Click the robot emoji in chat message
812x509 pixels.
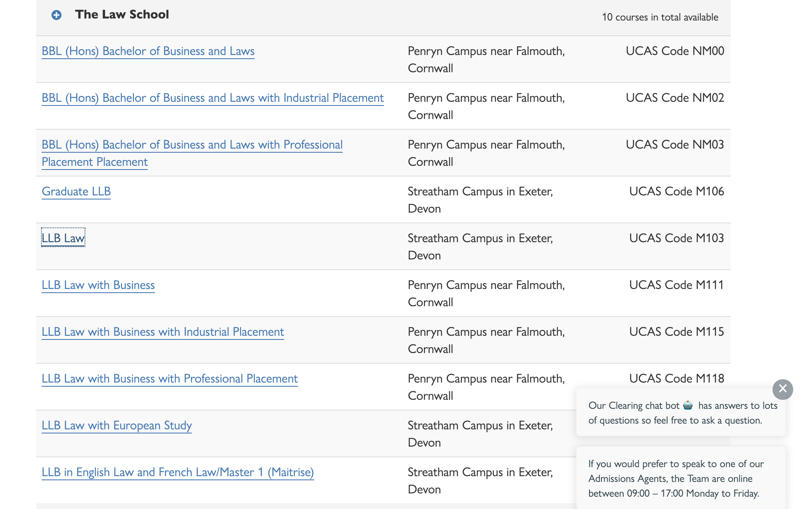(x=688, y=406)
